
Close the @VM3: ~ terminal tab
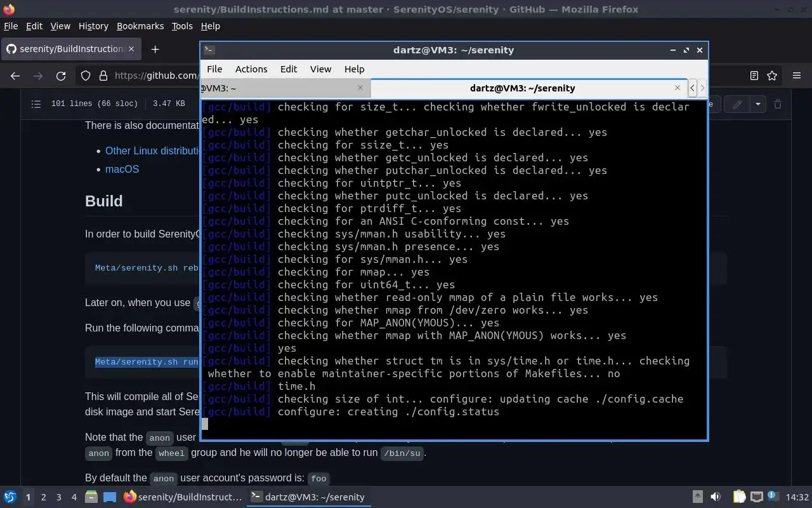[360, 88]
